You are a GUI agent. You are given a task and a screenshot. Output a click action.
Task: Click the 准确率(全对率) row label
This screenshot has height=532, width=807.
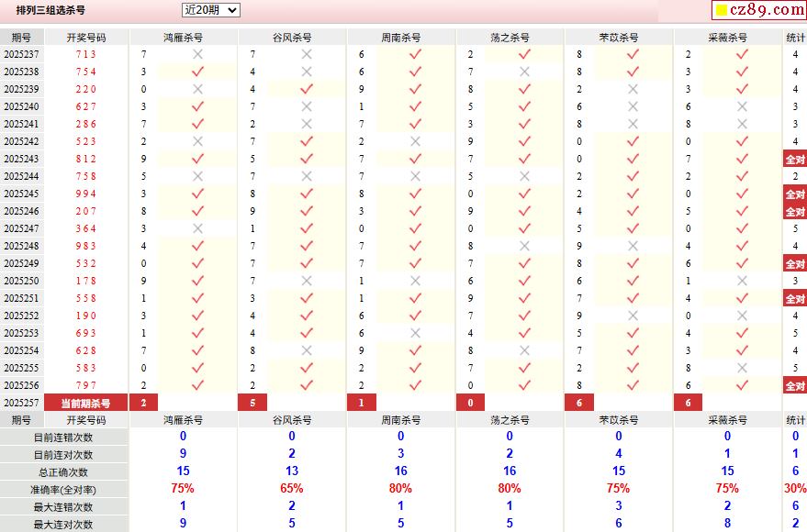[63, 490]
